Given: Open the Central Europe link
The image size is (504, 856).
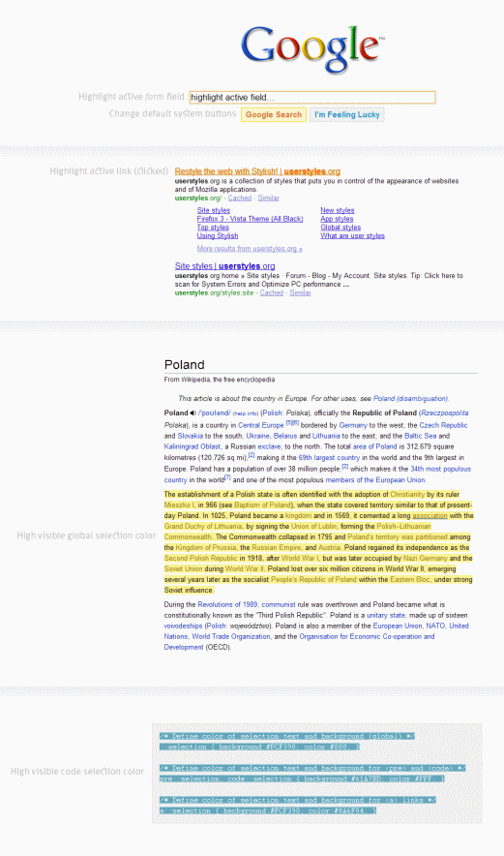Looking at the screenshot, I should click(x=261, y=425).
